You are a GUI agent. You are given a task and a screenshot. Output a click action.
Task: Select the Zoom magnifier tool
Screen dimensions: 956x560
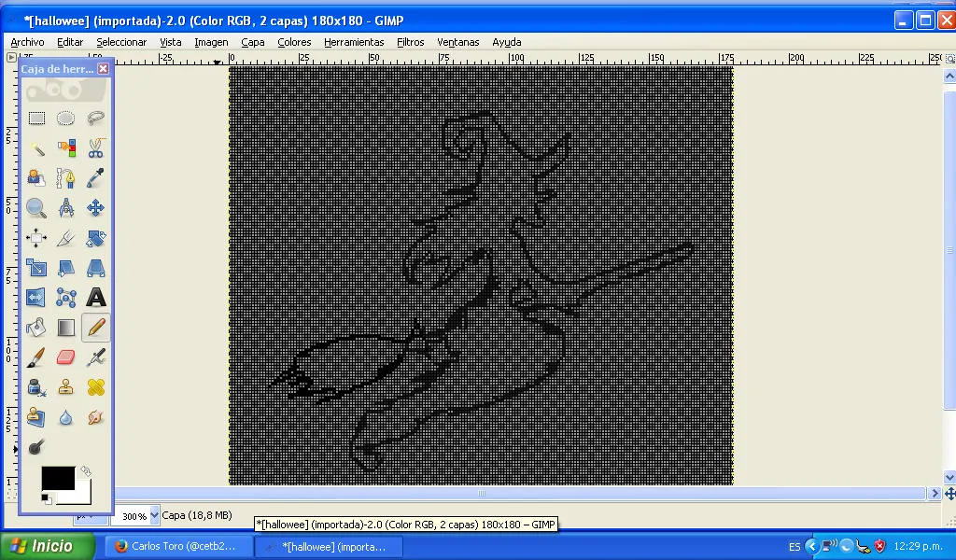click(x=36, y=208)
